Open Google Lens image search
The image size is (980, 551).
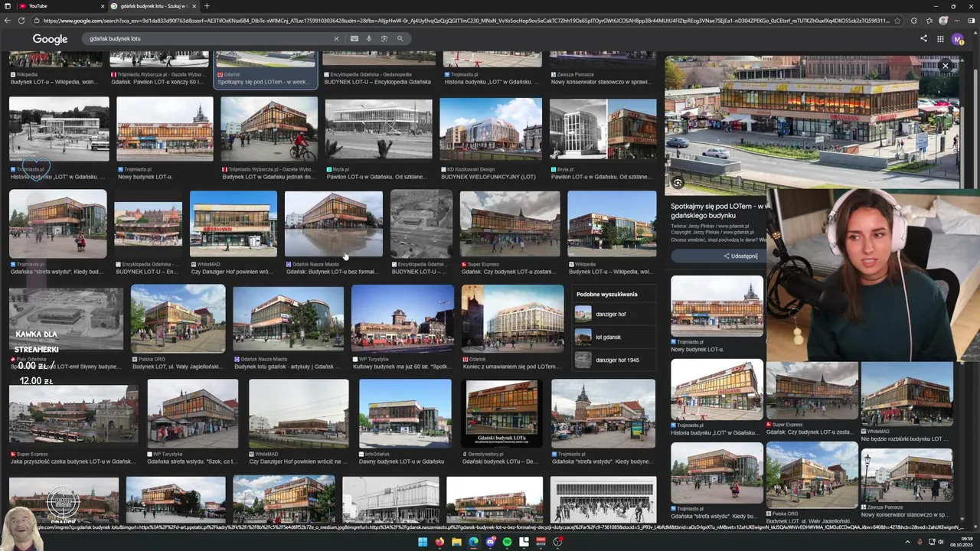click(384, 38)
